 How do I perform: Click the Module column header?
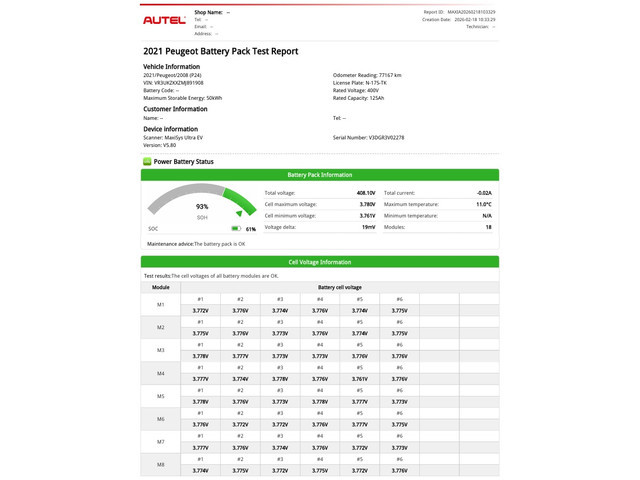(161, 287)
